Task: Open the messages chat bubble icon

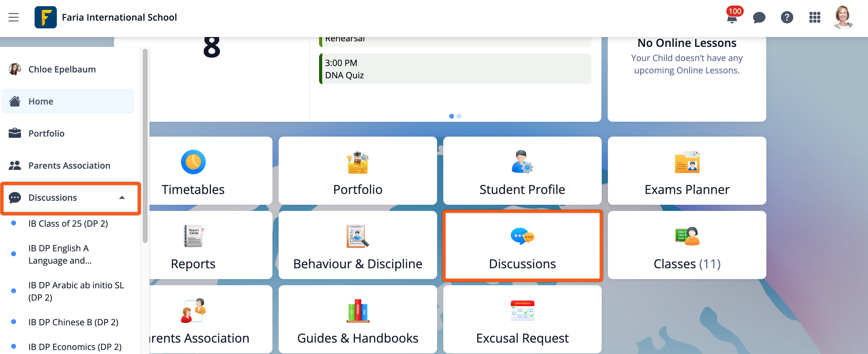Action: 759,18
